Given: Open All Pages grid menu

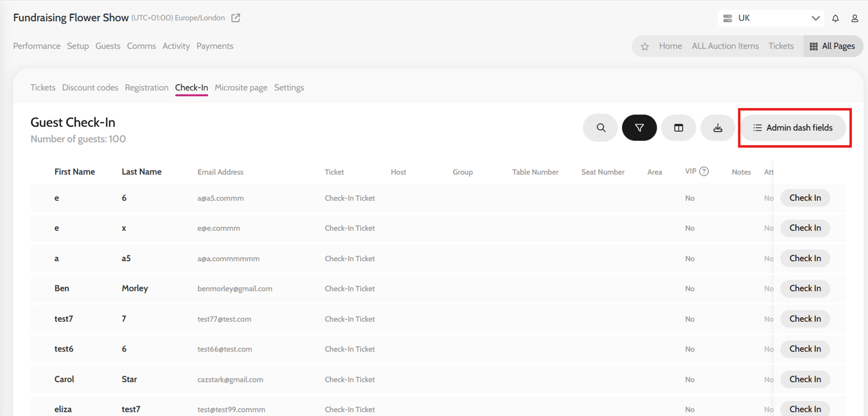Looking at the screenshot, I should [832, 46].
